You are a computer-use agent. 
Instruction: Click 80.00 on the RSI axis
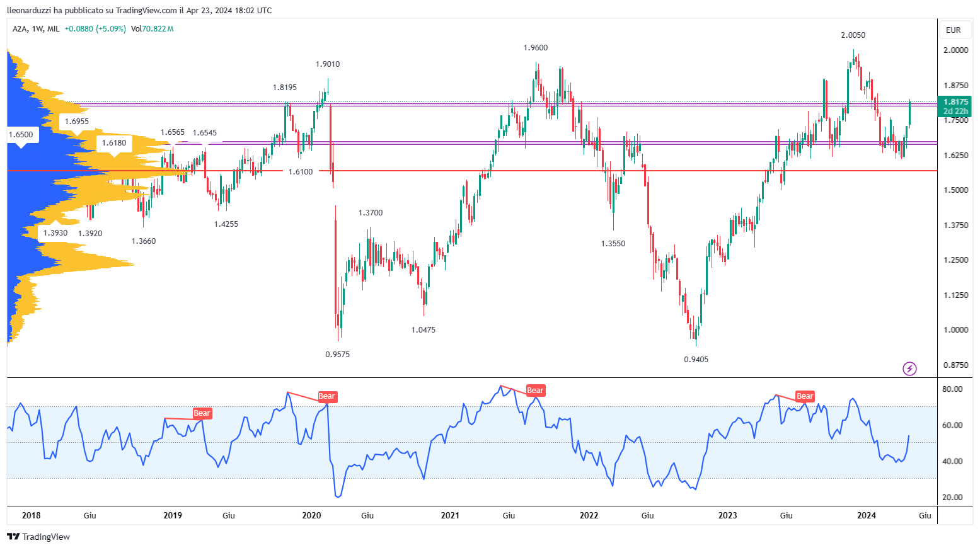[x=952, y=389]
